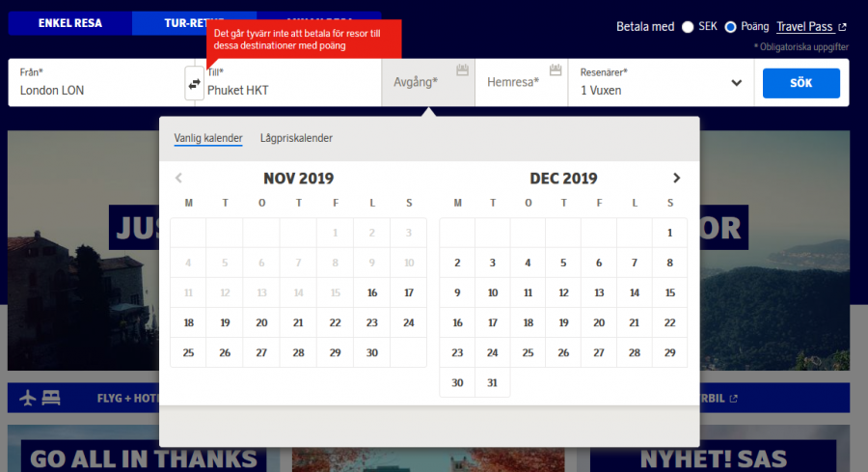Select the Vanlig kalender tab
This screenshot has height=472, width=868.
[x=207, y=138]
